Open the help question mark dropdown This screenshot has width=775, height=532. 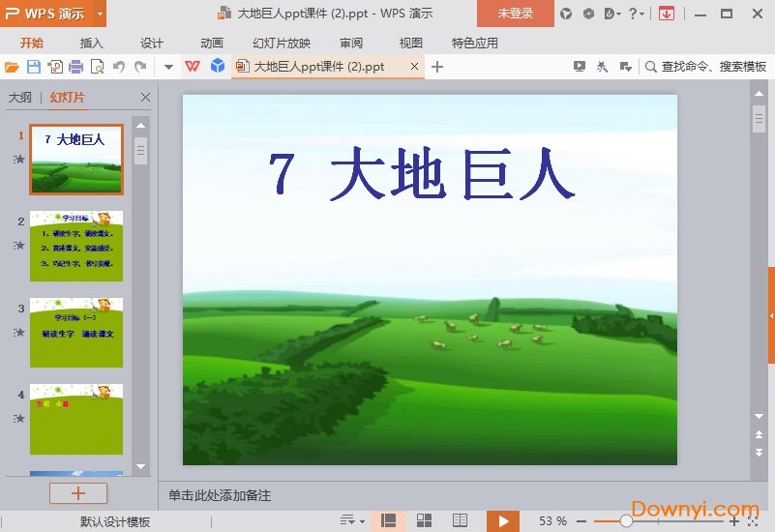637,14
